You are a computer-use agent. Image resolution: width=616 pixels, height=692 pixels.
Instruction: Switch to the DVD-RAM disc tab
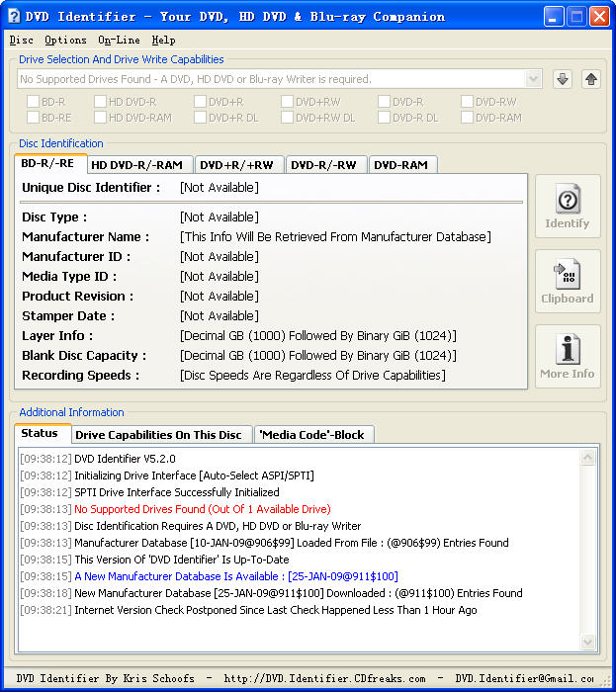coord(402,165)
